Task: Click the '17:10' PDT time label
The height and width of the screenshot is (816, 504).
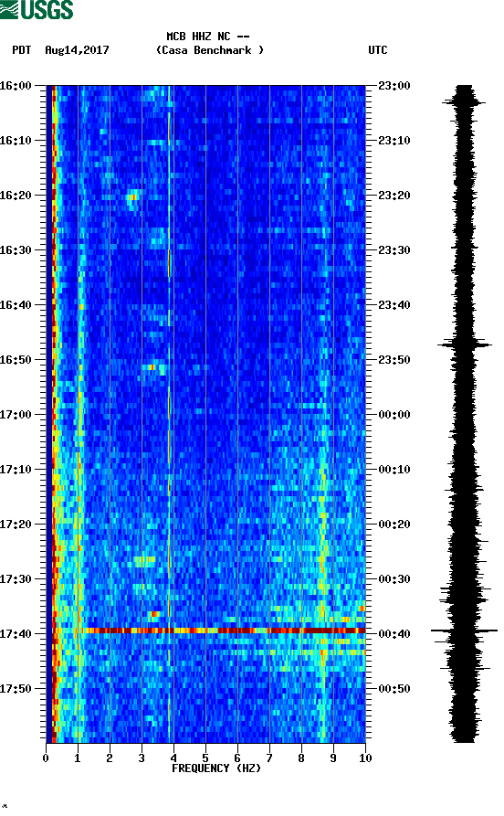Action: [16, 470]
